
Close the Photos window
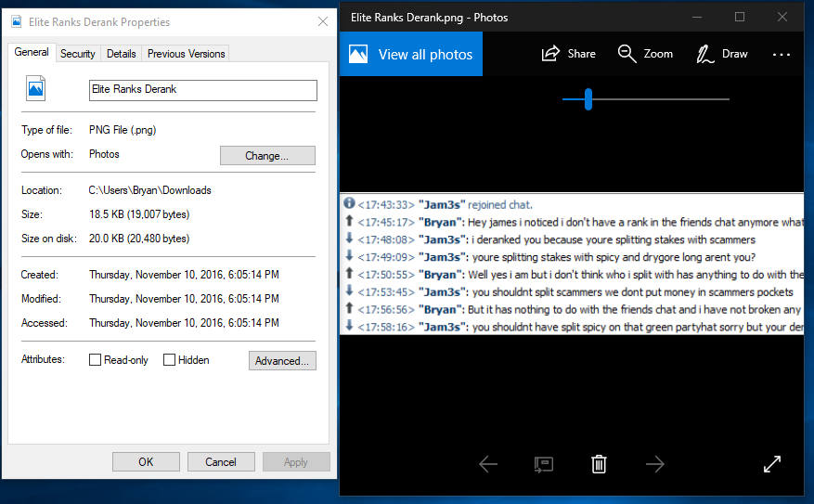[782, 17]
